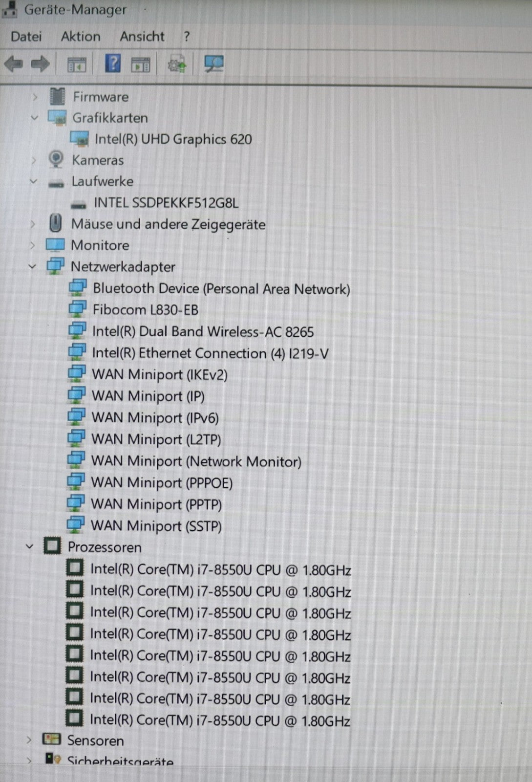Click the Firmware chip icon

point(57,97)
